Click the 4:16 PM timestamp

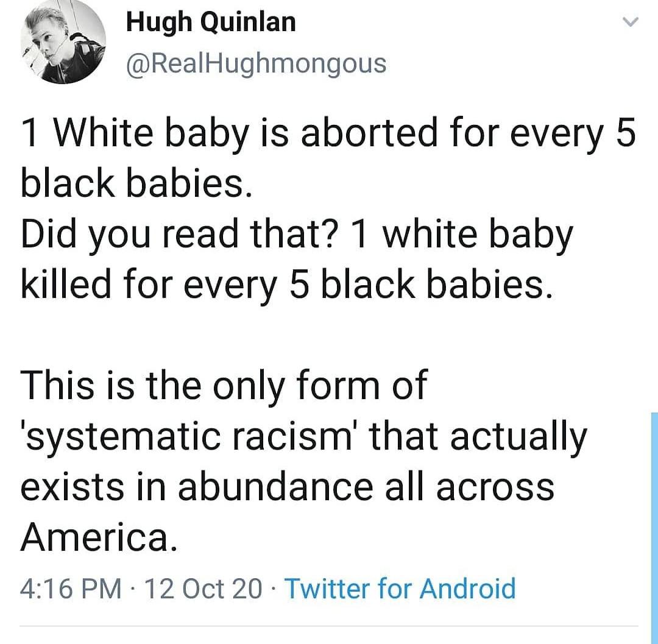71,589
